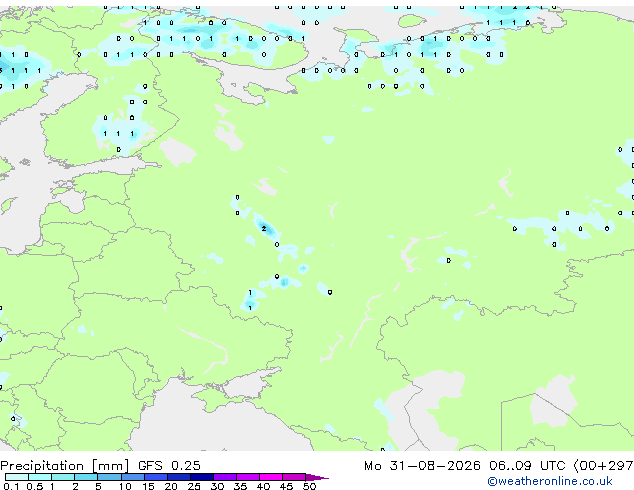The width and height of the screenshot is (634, 490).
Task: Pick the 20 to 25 mm legend swatch
Action: click(179, 477)
